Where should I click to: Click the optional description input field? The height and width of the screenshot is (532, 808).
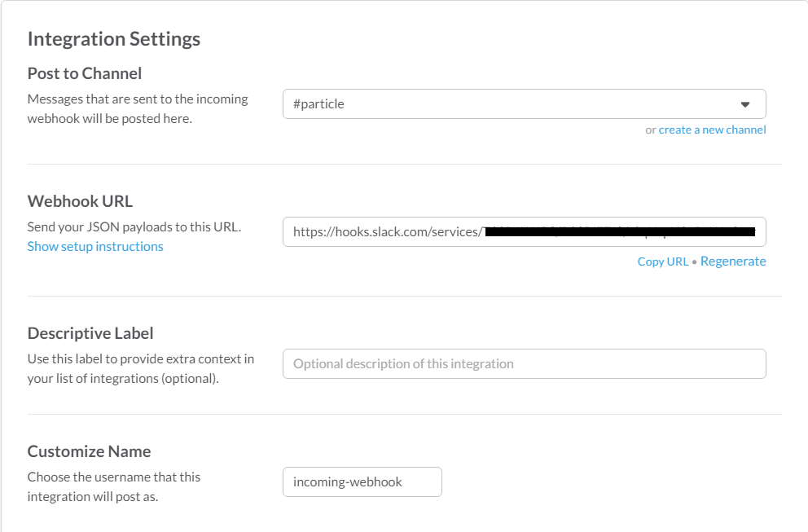(x=524, y=363)
